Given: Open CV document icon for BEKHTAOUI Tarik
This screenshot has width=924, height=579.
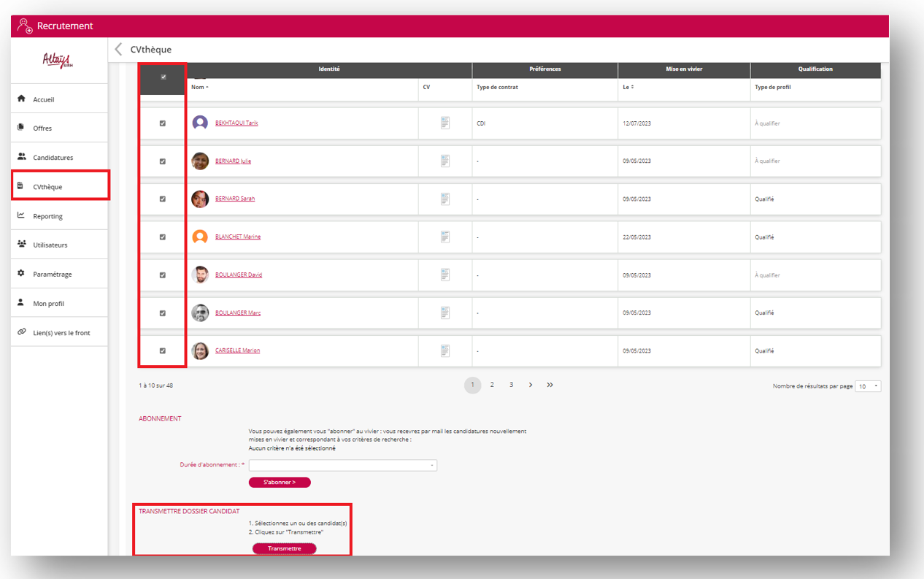Looking at the screenshot, I should pos(445,123).
